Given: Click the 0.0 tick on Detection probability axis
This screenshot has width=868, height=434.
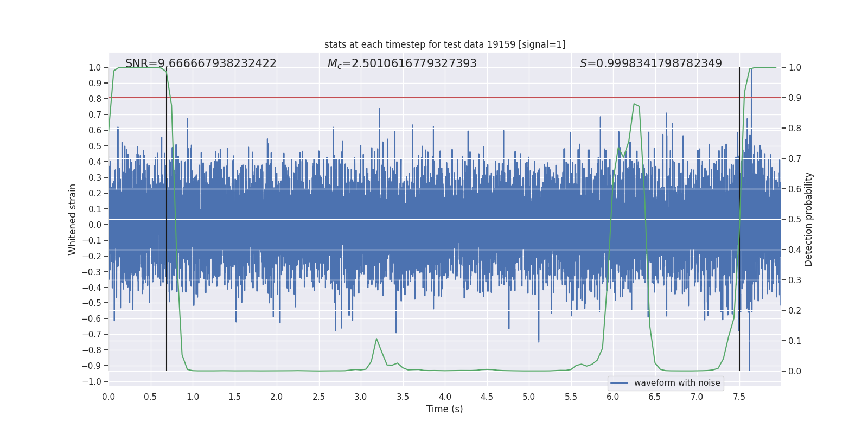Looking at the screenshot, I should pos(795,372).
